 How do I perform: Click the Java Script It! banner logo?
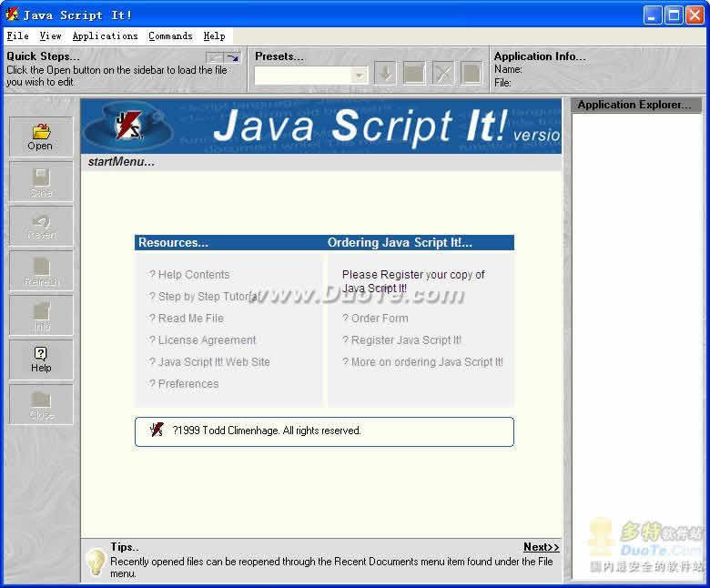pyautogui.click(x=129, y=126)
